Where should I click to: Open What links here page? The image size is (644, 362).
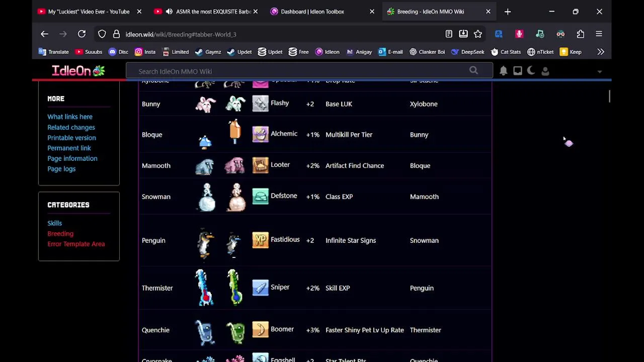[x=70, y=117]
